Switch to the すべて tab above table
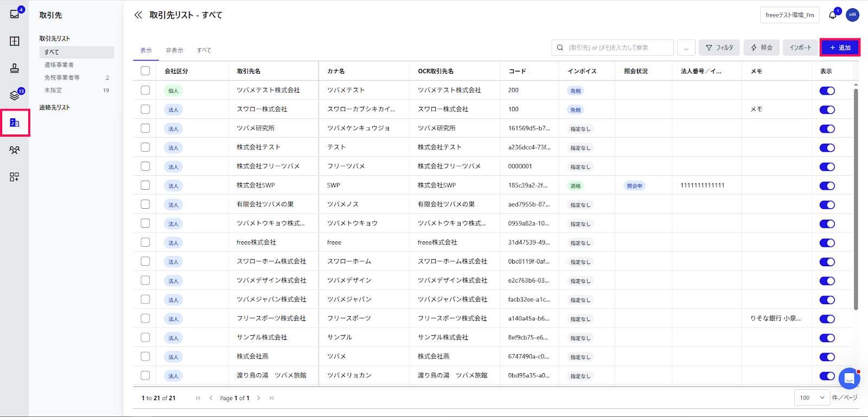 (204, 50)
